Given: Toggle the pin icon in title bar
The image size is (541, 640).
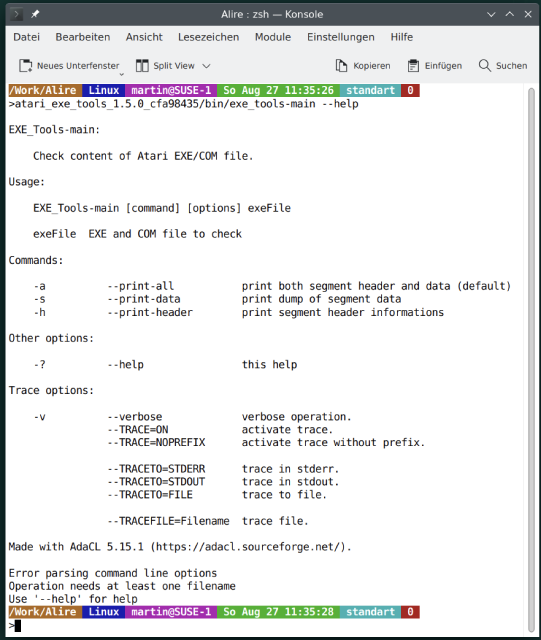Looking at the screenshot, I should coord(35,14).
